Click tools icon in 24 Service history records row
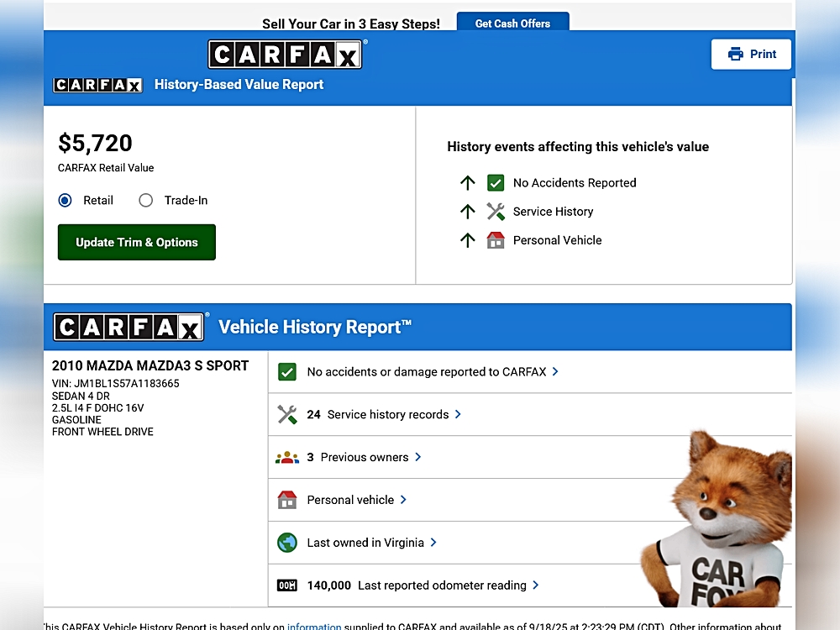The image size is (840, 630). [287, 415]
